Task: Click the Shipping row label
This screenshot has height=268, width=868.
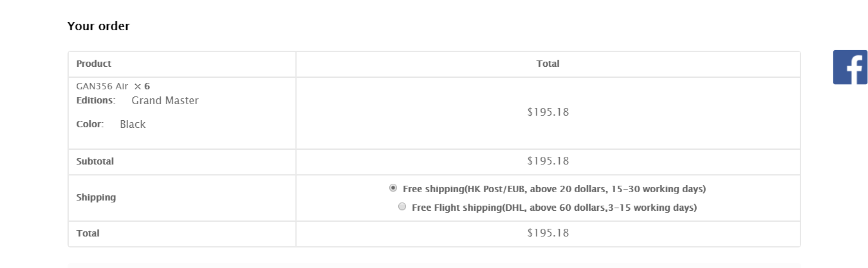Action: pyautogui.click(x=96, y=197)
